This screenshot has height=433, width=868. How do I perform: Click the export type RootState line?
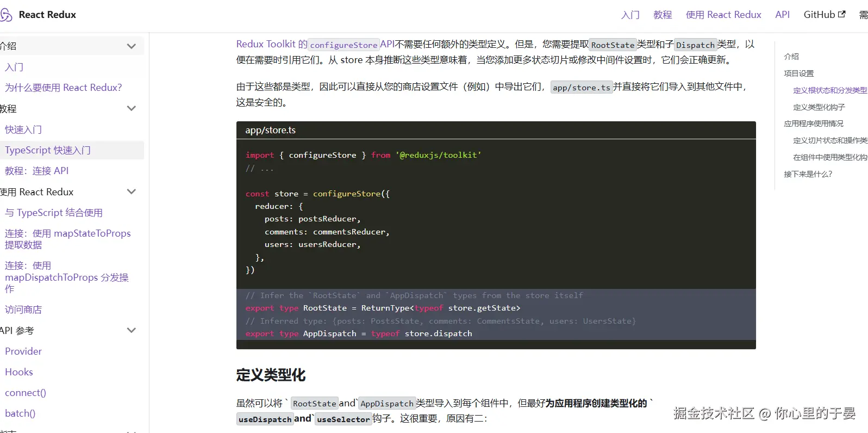(x=383, y=308)
